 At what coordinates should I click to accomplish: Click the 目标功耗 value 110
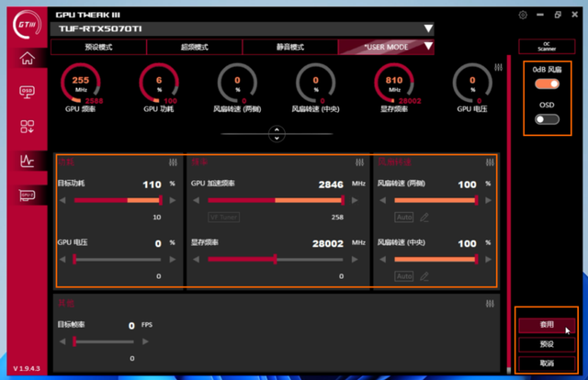pos(152,184)
